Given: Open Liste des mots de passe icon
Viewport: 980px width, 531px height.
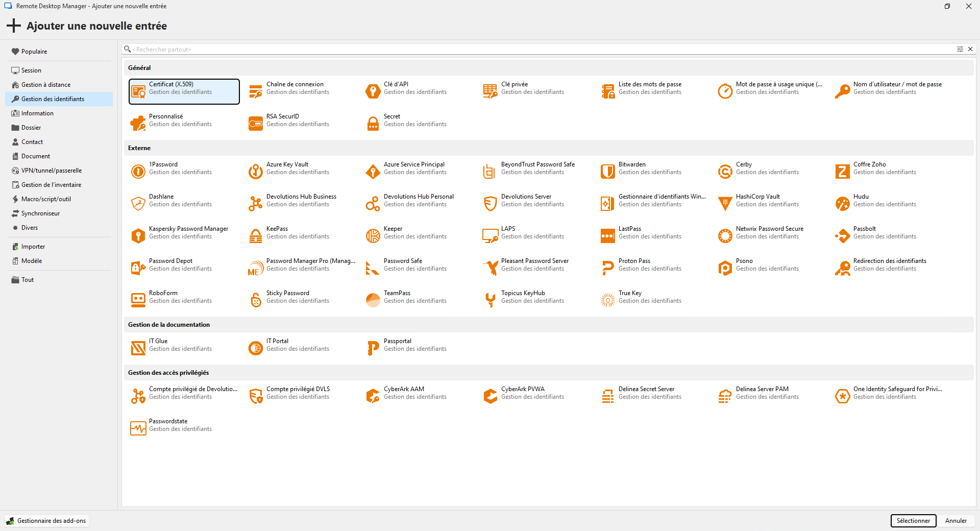Looking at the screenshot, I should pos(608,91).
